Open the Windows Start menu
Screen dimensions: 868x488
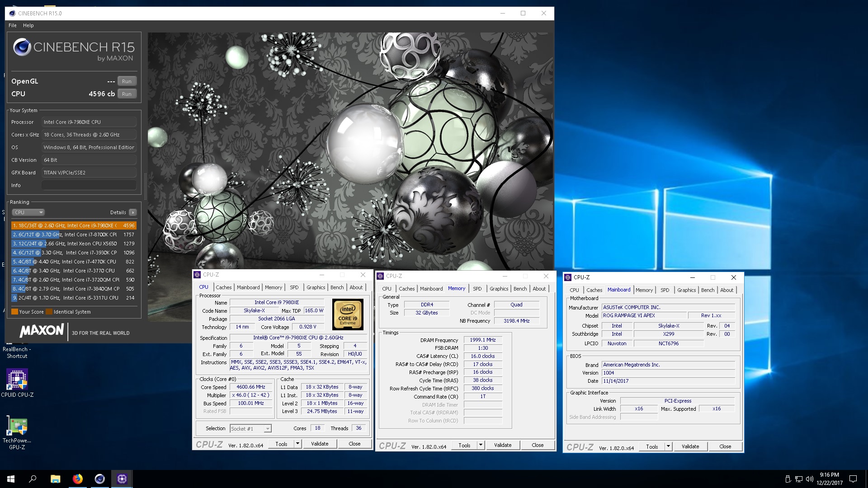(x=11, y=479)
